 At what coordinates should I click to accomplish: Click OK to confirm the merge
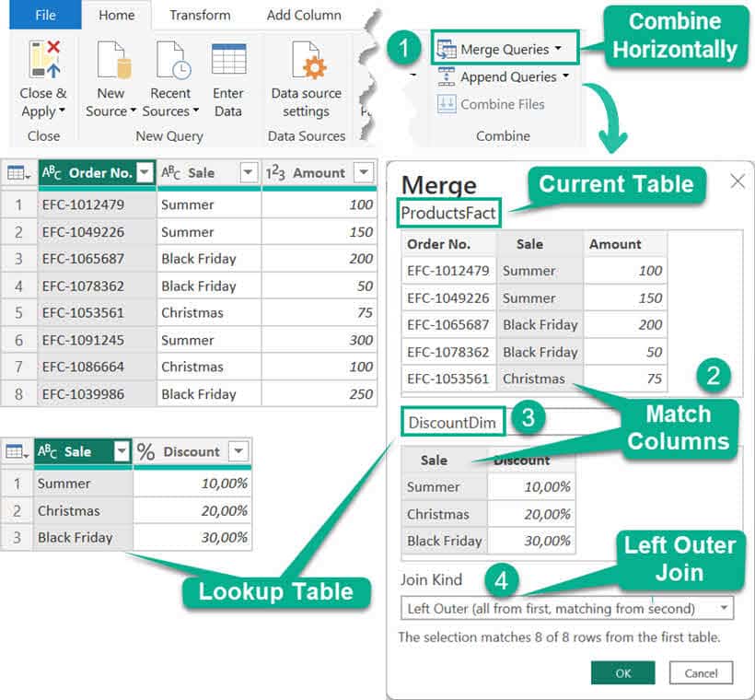[622, 673]
